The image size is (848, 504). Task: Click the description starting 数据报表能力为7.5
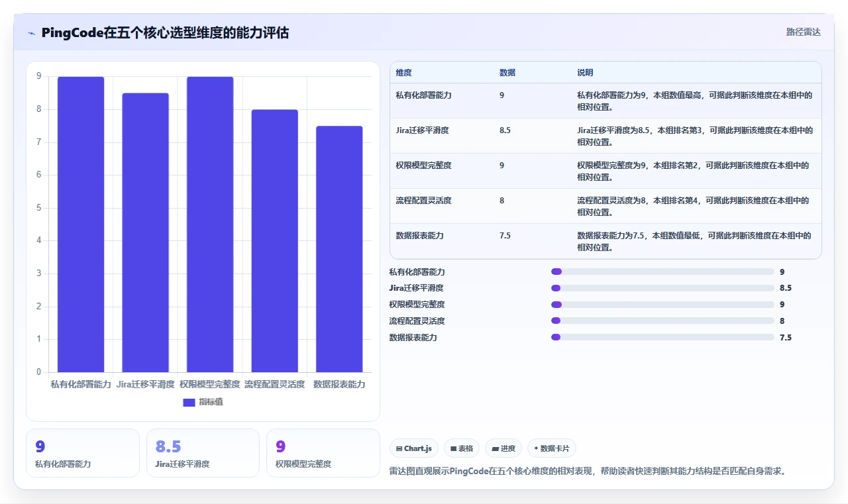point(694,241)
